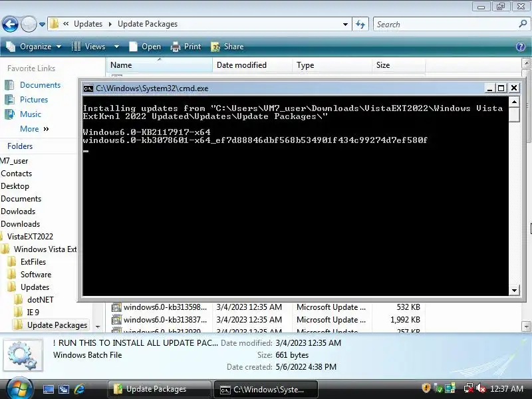This screenshot has width=532, height=399.
Task: Open the Views menu
Action: pyautogui.click(x=90, y=47)
